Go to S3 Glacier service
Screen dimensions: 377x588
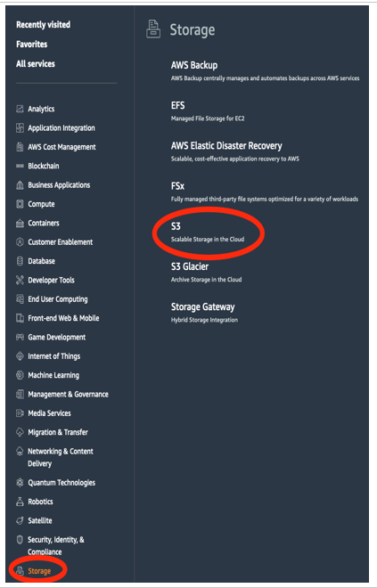click(190, 266)
